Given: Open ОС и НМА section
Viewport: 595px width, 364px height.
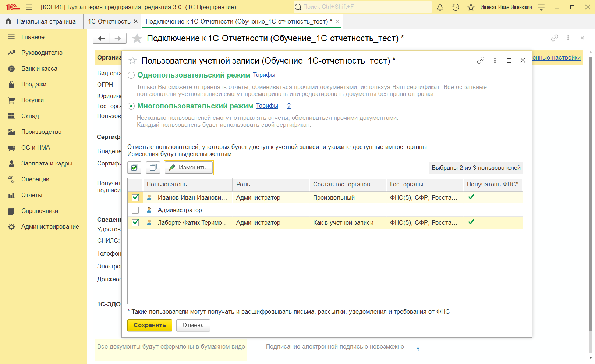Looking at the screenshot, I should click(x=43, y=148).
